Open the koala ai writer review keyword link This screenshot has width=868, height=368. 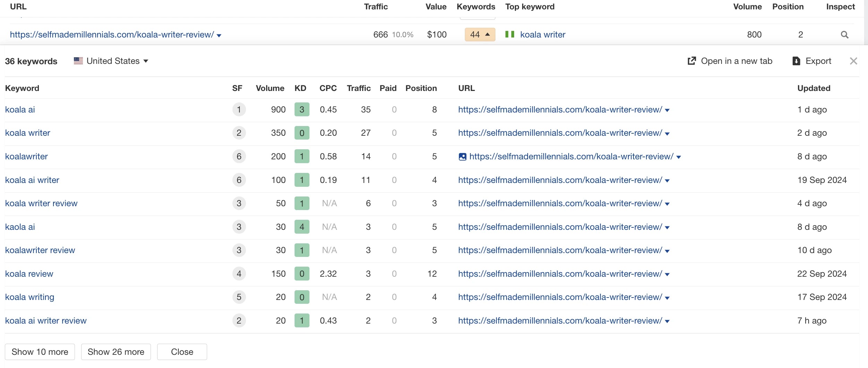click(46, 321)
